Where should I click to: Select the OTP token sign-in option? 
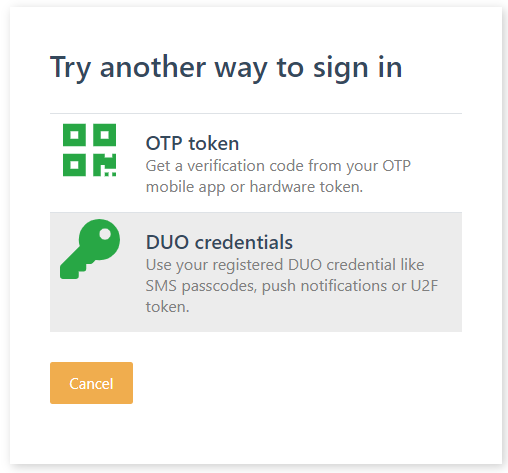tap(256, 163)
